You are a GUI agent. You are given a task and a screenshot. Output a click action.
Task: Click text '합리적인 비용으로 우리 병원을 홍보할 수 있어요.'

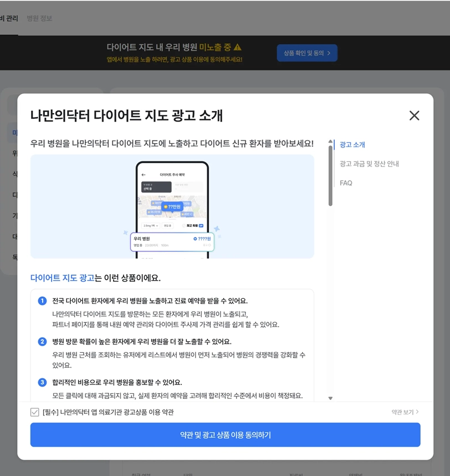(117, 382)
